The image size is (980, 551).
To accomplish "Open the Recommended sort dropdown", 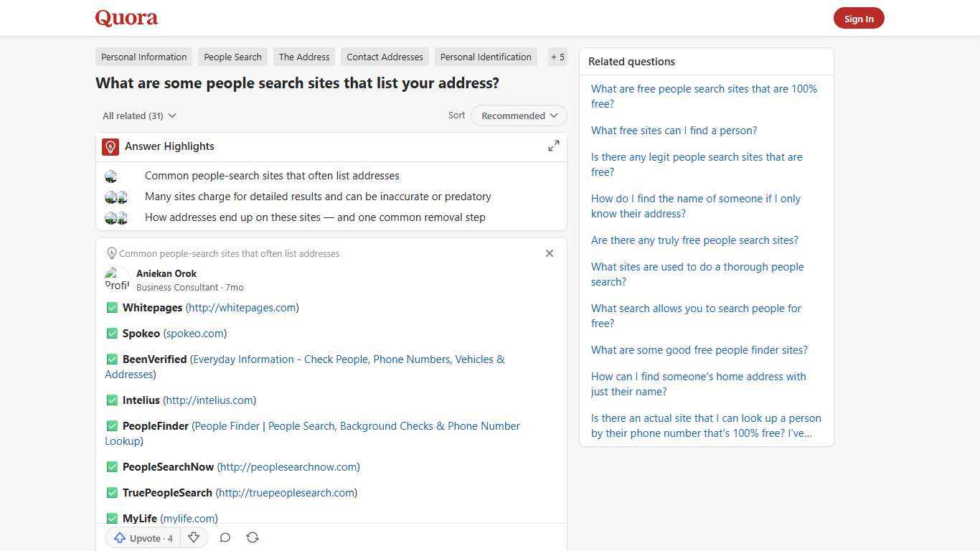I will [518, 116].
